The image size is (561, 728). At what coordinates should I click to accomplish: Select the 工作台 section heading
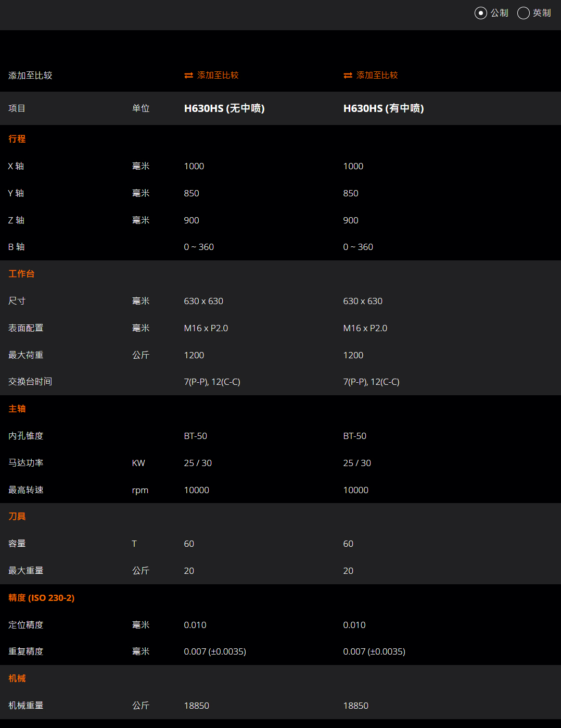click(21, 274)
